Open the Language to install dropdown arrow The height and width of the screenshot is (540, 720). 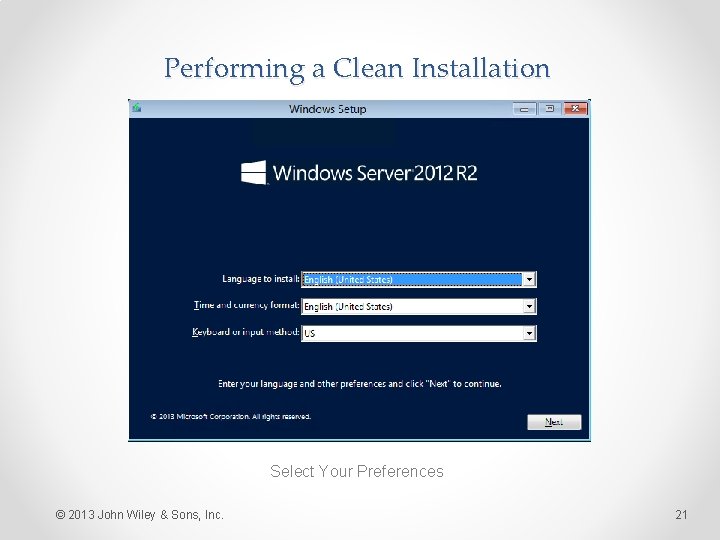(x=529, y=279)
